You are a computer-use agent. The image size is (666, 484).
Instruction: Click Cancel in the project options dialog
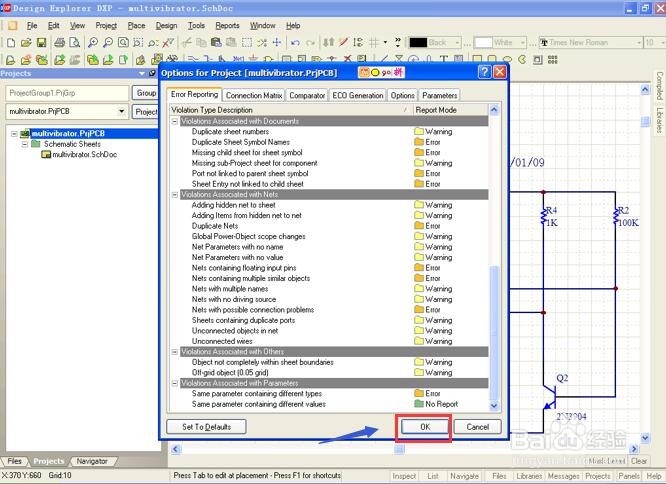coord(477,427)
